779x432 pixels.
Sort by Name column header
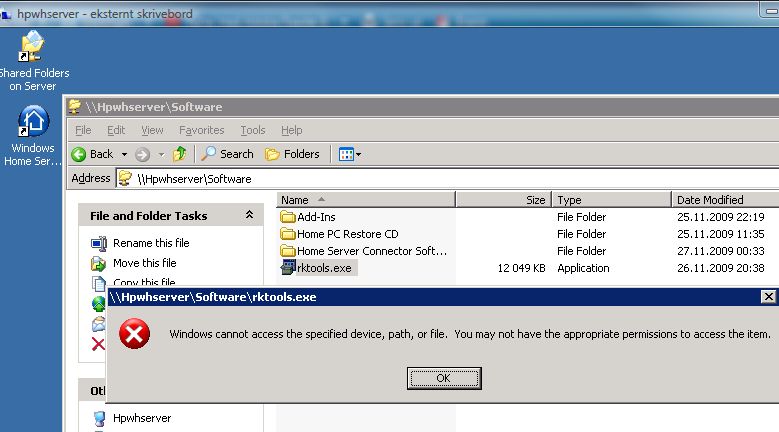366,200
